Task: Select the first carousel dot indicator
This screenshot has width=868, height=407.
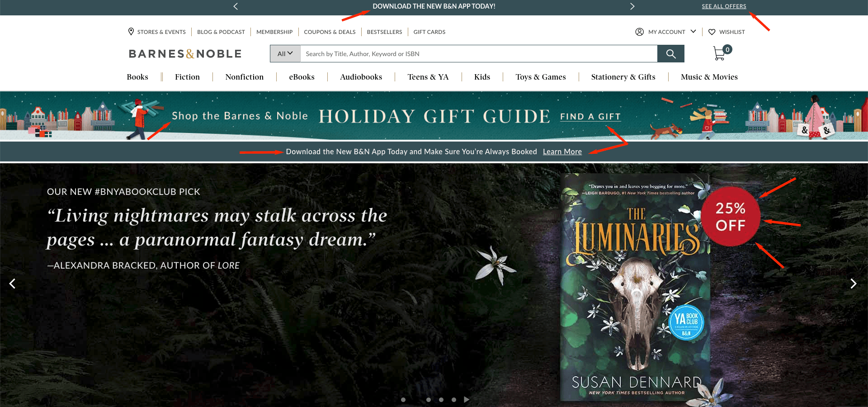Action: pyautogui.click(x=403, y=400)
